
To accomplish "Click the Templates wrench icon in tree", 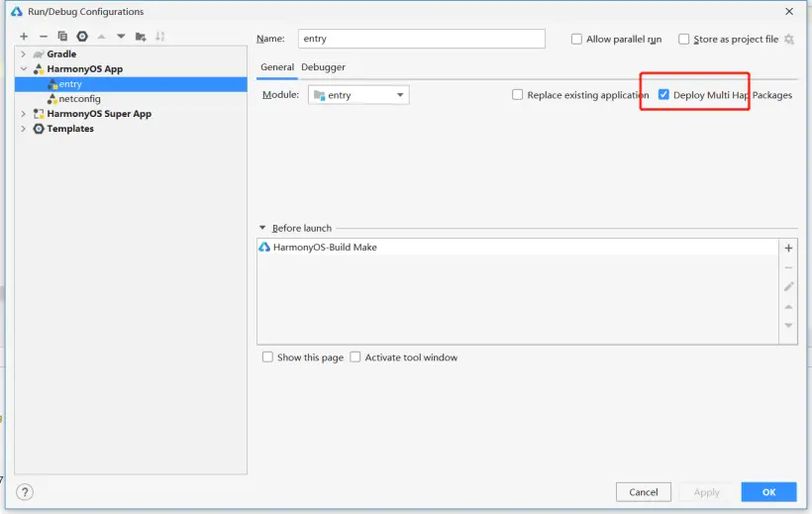I will 39,129.
